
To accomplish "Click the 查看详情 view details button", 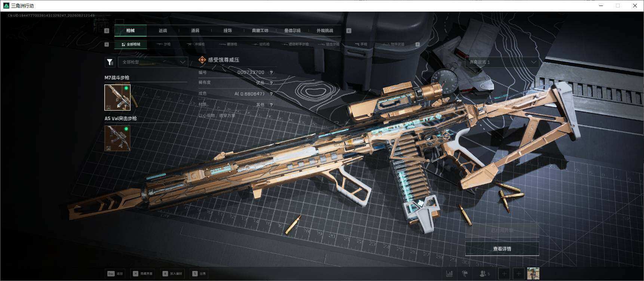I will tap(502, 249).
